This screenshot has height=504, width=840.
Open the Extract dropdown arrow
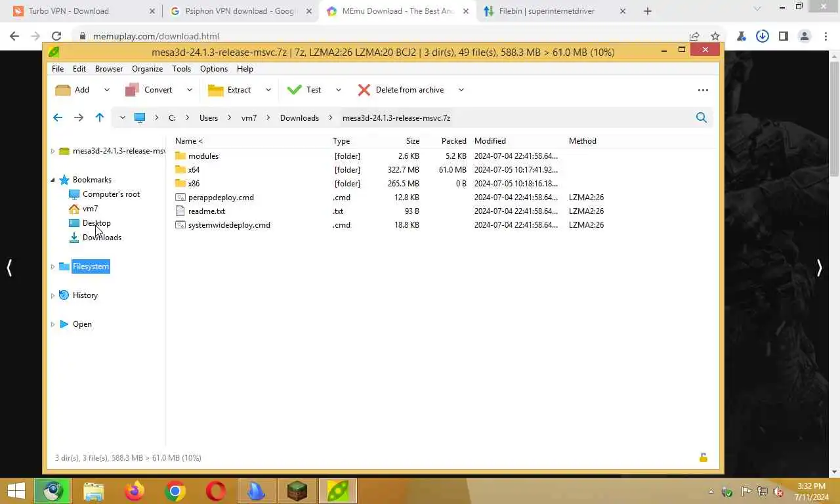(268, 90)
